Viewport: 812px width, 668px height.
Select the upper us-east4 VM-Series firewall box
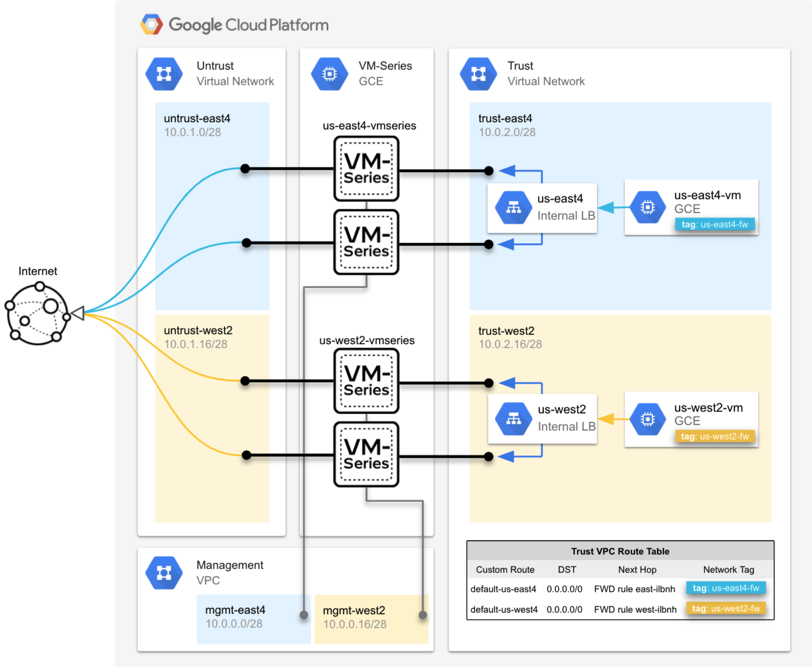[366, 169]
